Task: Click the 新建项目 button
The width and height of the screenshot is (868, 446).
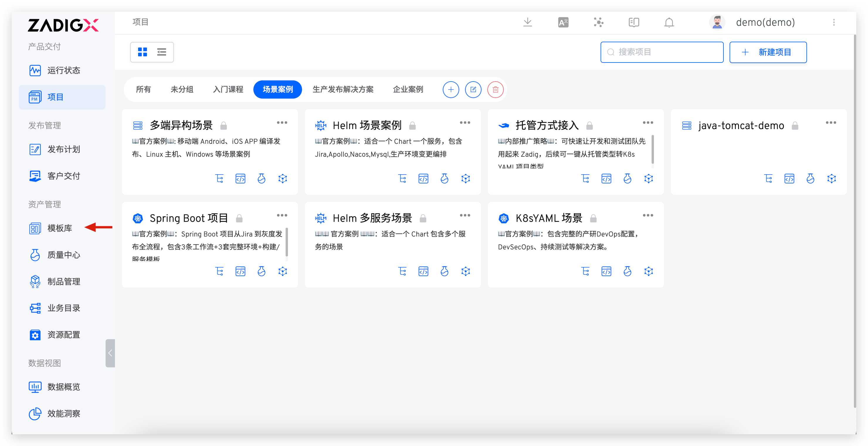Action: [x=768, y=52]
